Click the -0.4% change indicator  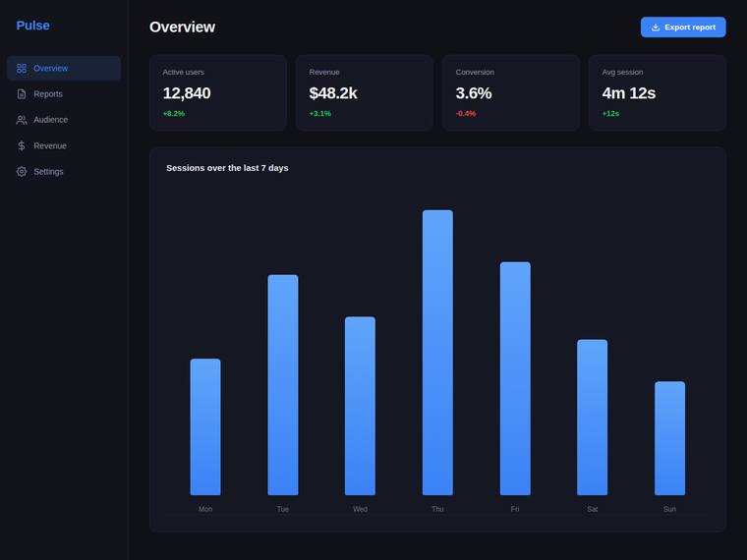point(466,113)
